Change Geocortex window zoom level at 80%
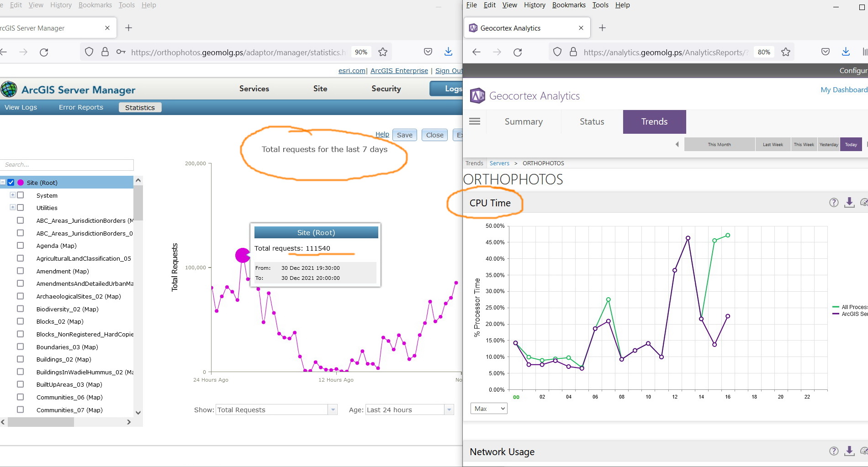The image size is (868, 467). [764, 52]
